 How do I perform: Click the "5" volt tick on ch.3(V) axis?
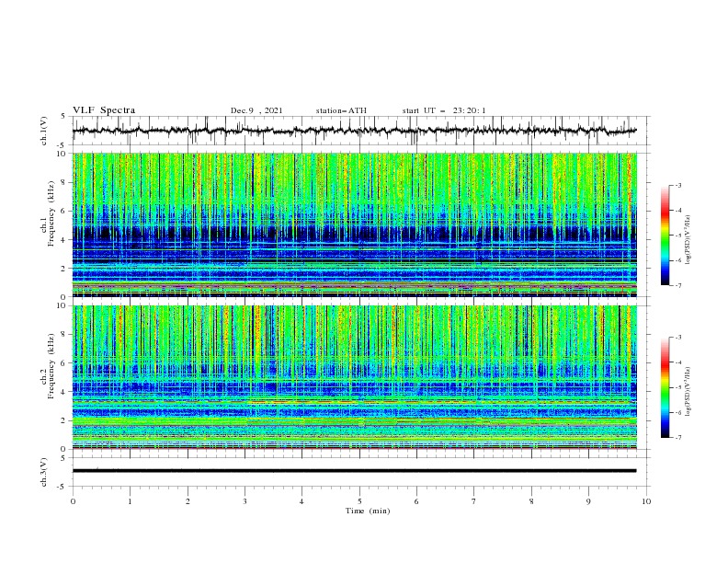(63, 457)
